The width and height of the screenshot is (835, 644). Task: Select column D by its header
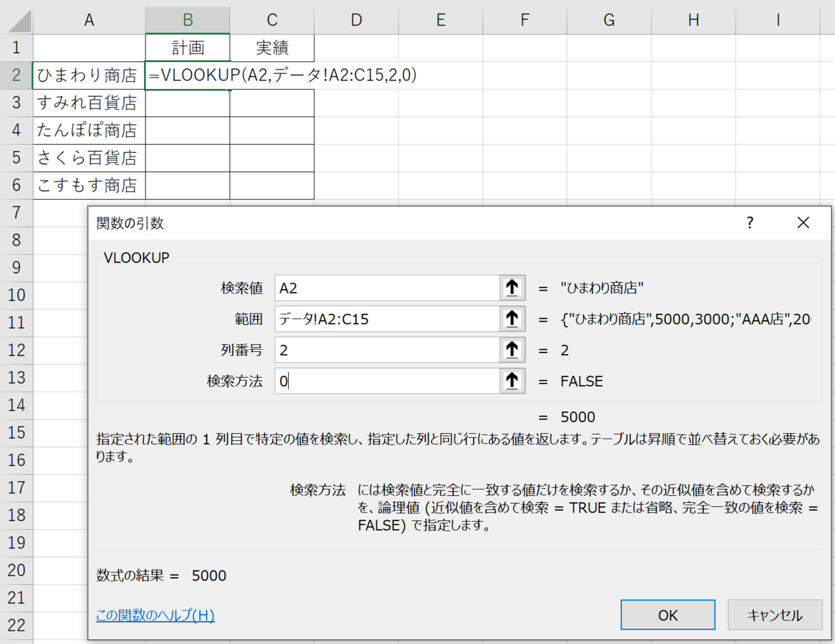click(x=356, y=19)
